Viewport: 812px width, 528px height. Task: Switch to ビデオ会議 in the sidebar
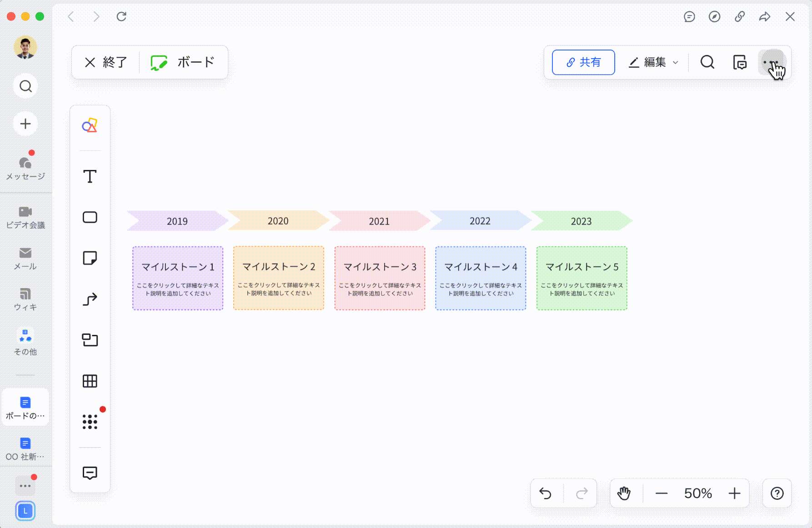pyautogui.click(x=25, y=217)
